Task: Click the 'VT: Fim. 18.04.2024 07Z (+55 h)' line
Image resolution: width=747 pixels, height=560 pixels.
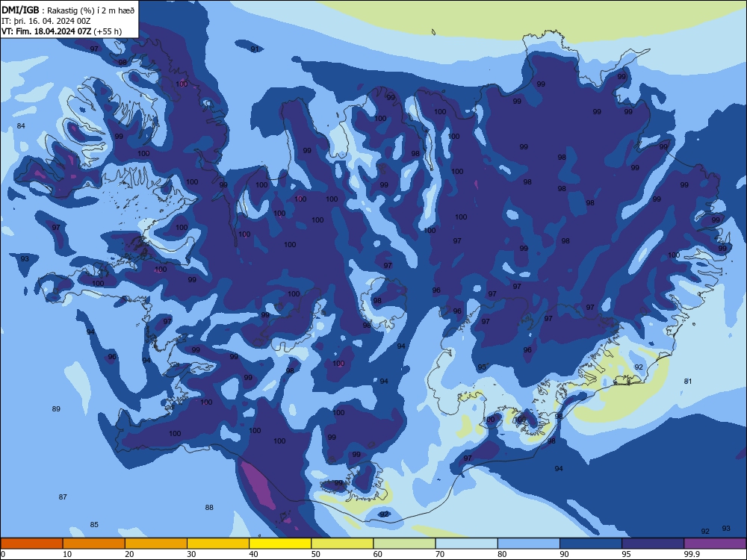Action: click(61, 31)
